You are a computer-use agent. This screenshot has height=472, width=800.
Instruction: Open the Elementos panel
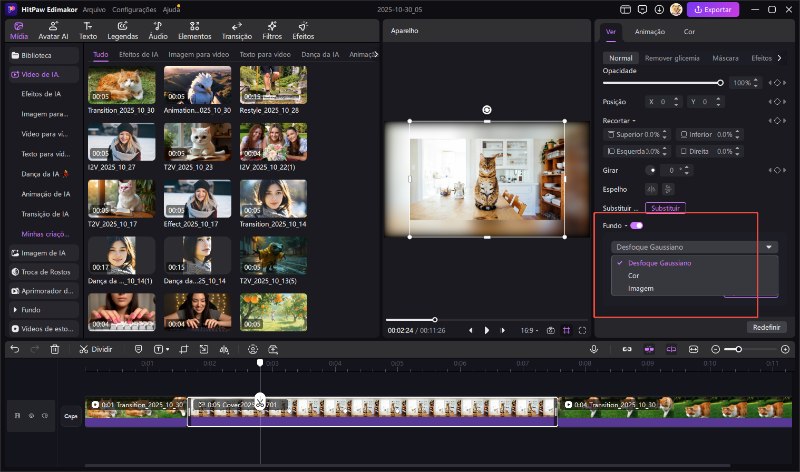[x=194, y=31]
